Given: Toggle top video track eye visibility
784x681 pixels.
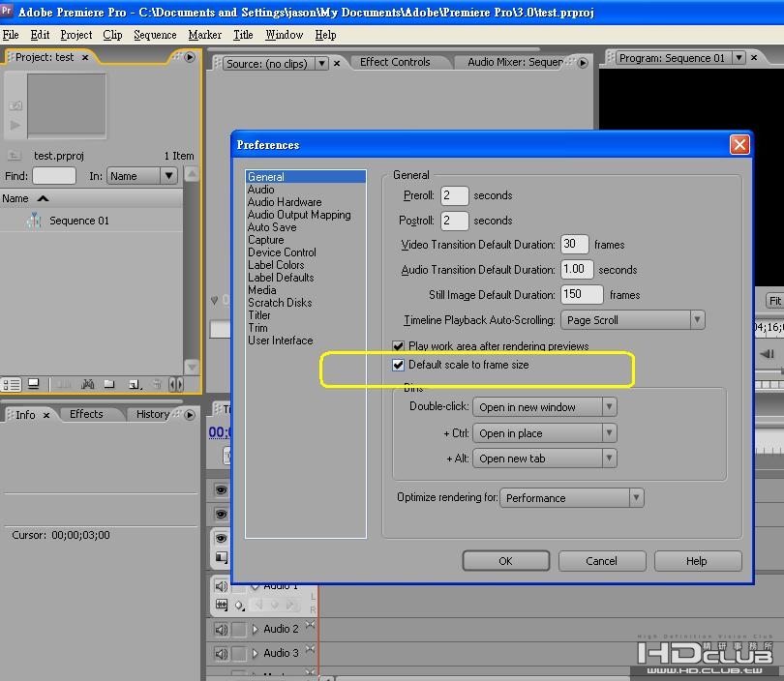Looking at the screenshot, I should click(x=221, y=489).
